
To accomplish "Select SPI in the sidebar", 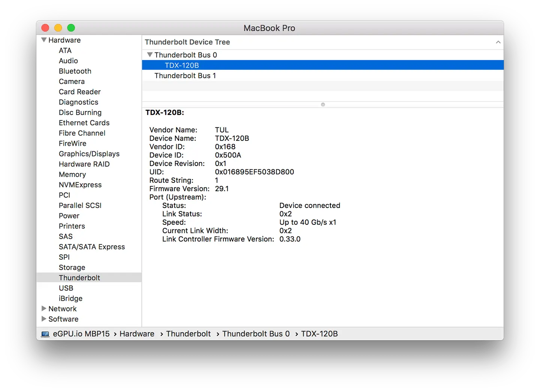I will coord(64,257).
